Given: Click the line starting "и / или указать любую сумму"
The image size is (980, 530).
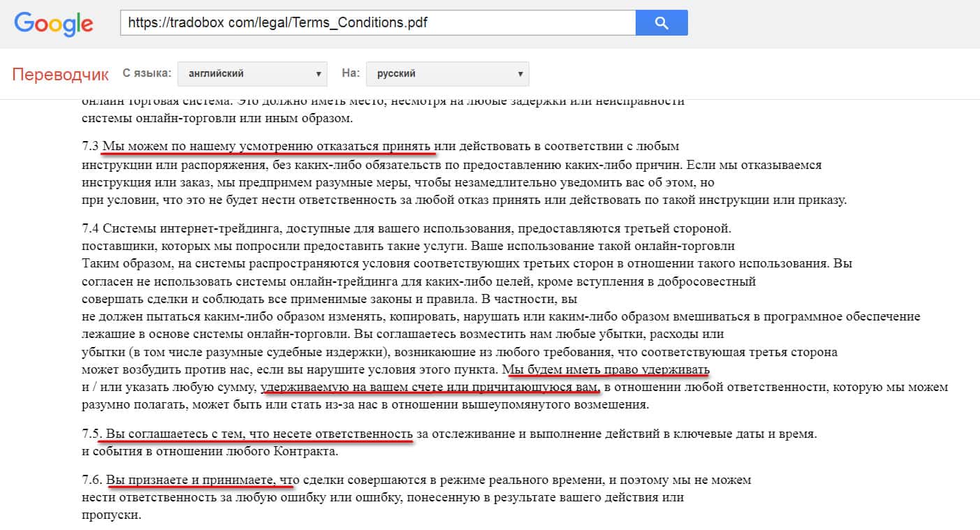Looking at the screenshot, I should 515,387.
